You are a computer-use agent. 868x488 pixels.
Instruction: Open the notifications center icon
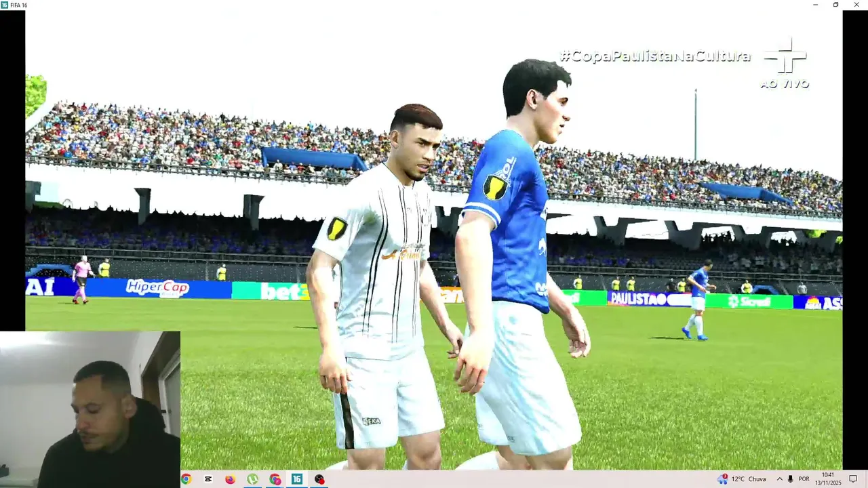(853, 479)
